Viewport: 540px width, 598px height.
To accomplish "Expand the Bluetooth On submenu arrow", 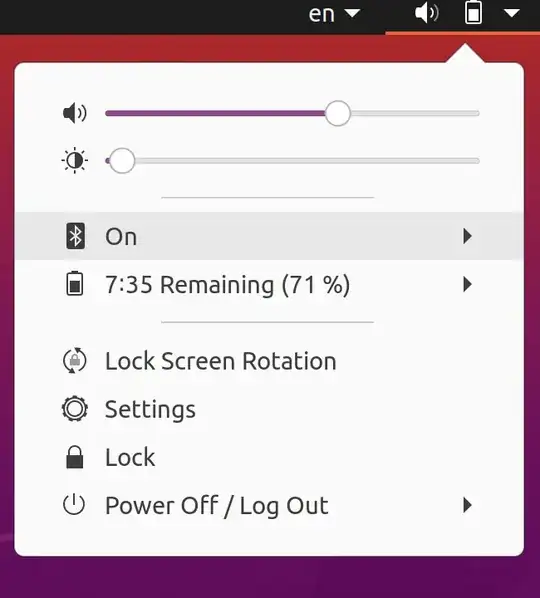I will (x=467, y=236).
